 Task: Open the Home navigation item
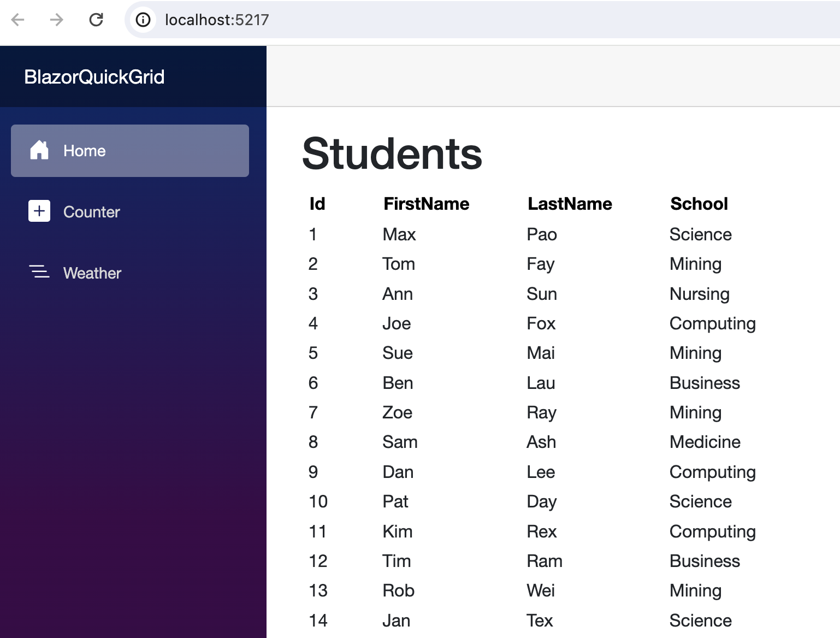coord(130,151)
